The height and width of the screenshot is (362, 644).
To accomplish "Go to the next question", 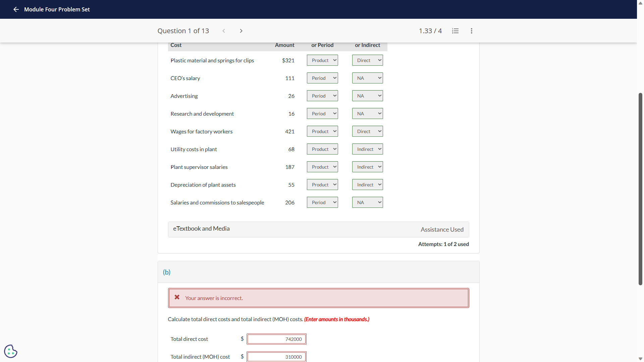I will (x=241, y=31).
